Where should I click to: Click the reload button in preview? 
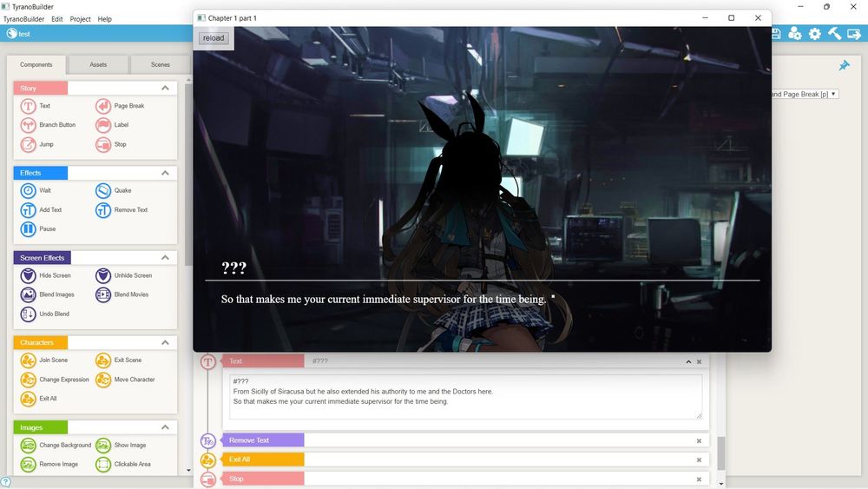[214, 38]
